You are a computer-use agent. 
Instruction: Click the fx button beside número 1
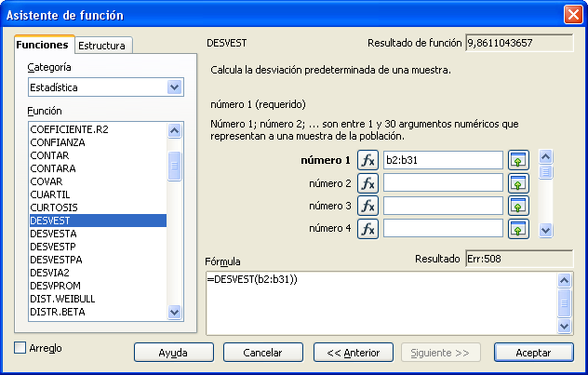click(367, 160)
